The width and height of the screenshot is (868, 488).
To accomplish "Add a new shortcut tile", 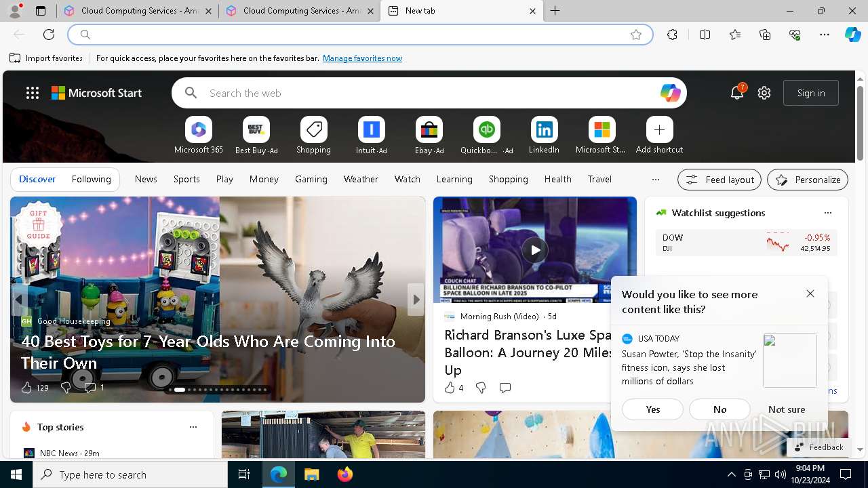I will [x=659, y=136].
